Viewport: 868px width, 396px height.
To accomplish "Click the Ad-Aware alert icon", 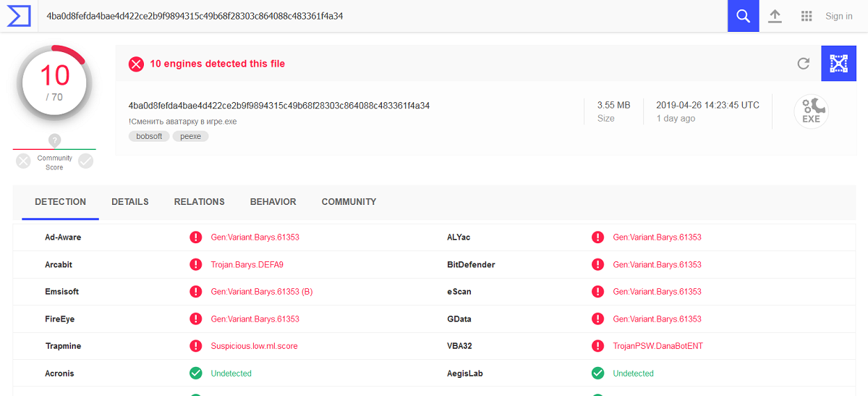I will click(x=195, y=237).
